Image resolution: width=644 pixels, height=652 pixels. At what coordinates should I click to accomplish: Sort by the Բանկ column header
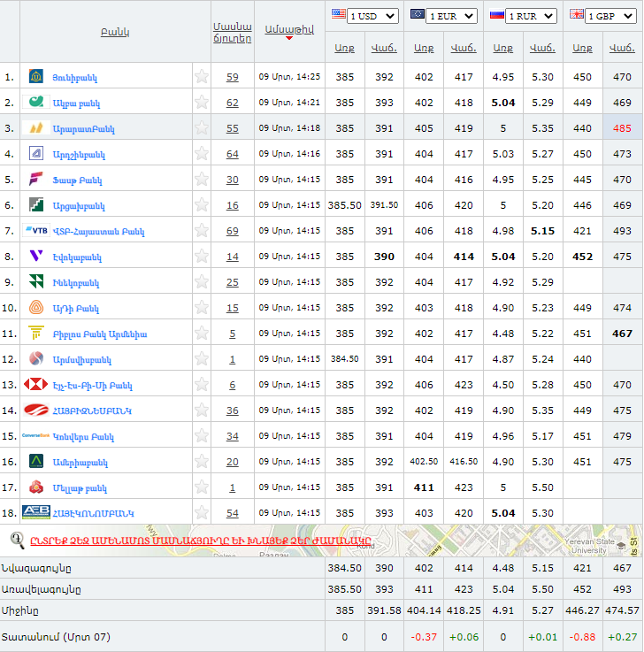tap(115, 32)
